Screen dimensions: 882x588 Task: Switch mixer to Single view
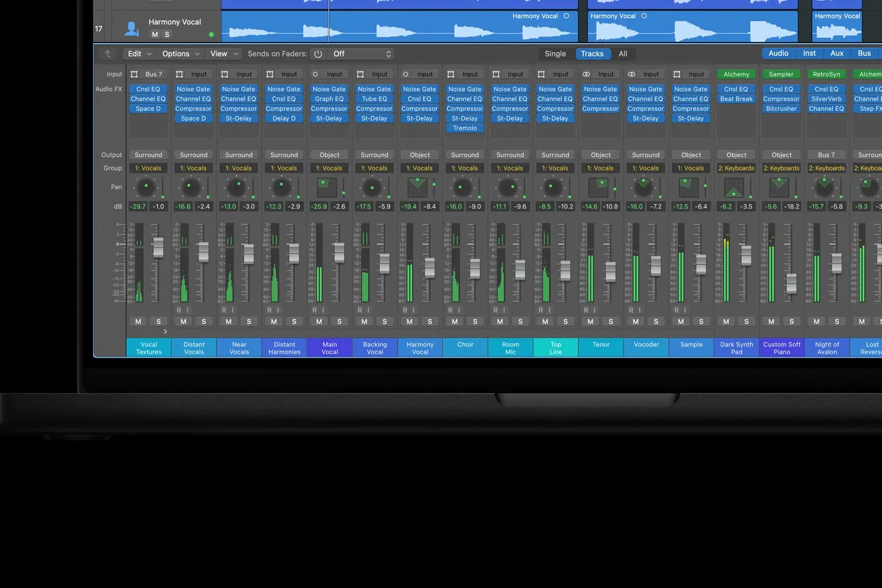pos(555,54)
